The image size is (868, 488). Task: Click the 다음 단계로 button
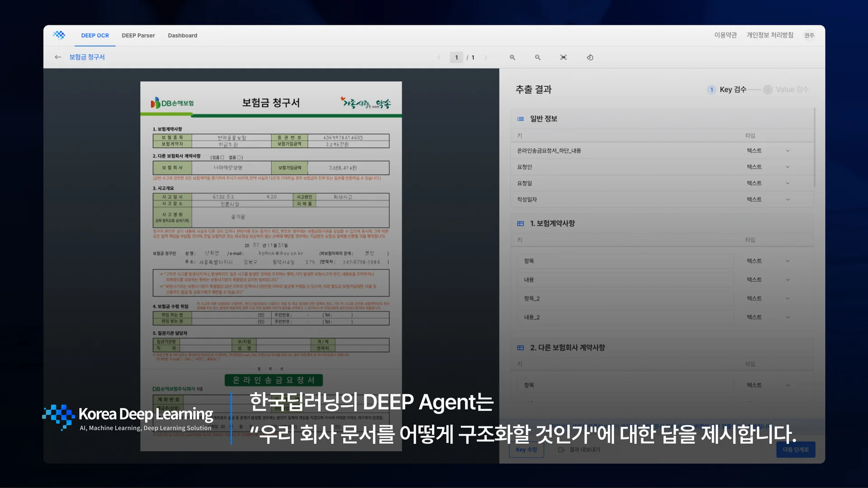click(796, 450)
